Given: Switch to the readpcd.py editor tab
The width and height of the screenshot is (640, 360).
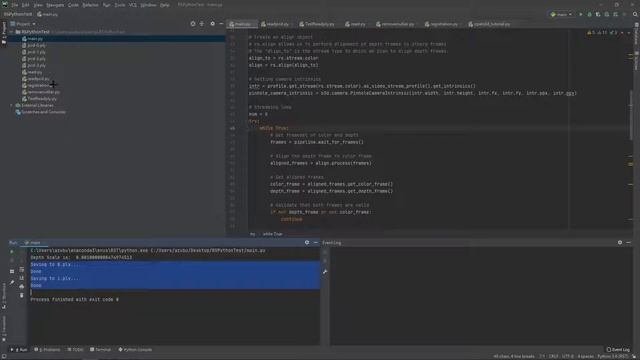Looking at the screenshot, I should [275, 24].
